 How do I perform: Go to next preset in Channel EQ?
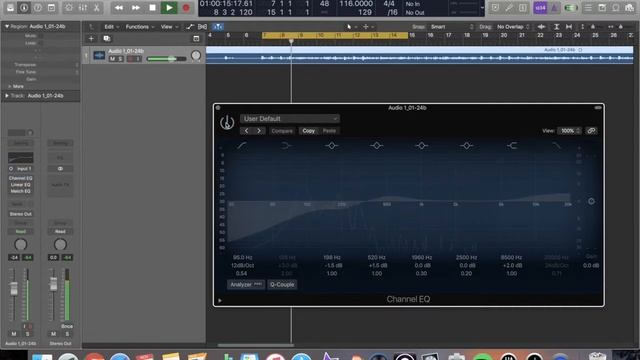pos(259,131)
